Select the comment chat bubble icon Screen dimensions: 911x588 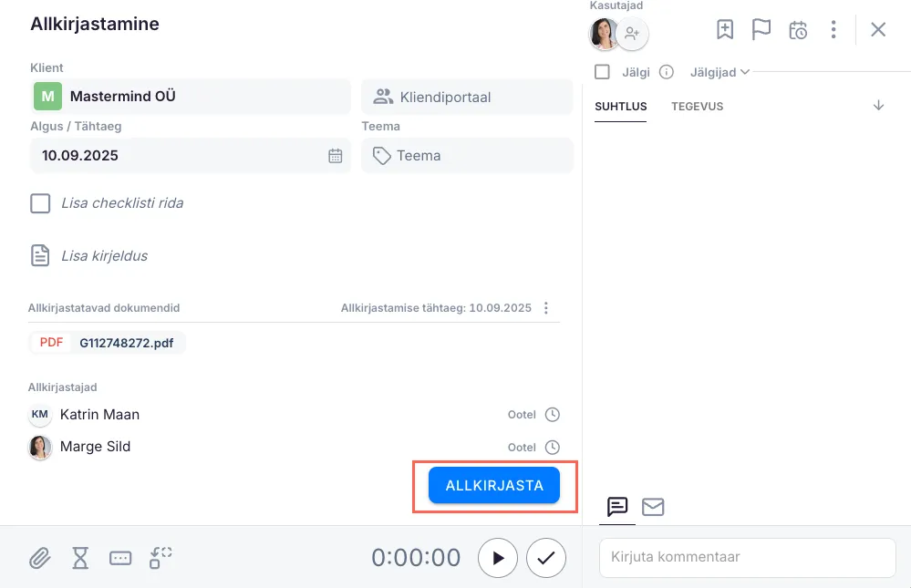click(x=617, y=507)
